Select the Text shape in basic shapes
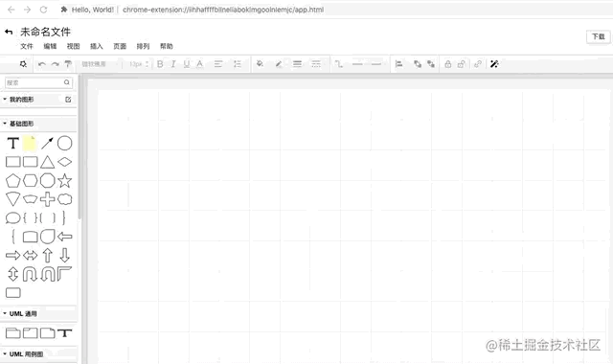This screenshot has height=364, width=613. (x=12, y=143)
